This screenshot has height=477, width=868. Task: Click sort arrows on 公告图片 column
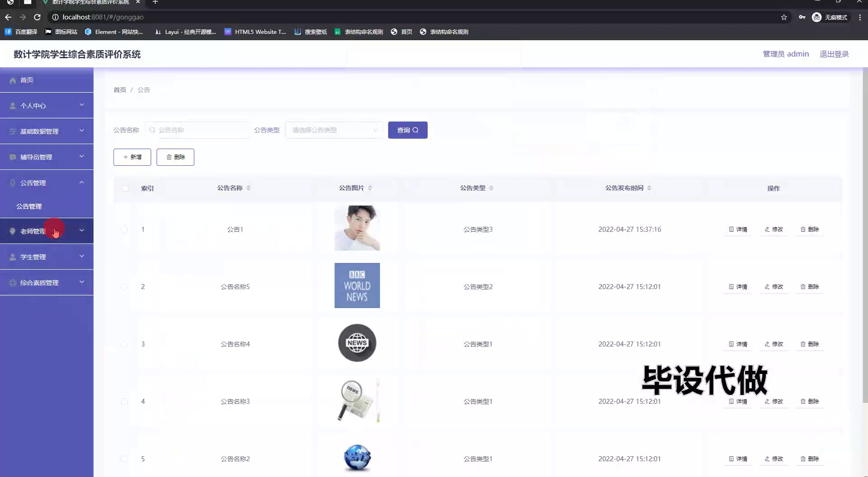tap(370, 188)
